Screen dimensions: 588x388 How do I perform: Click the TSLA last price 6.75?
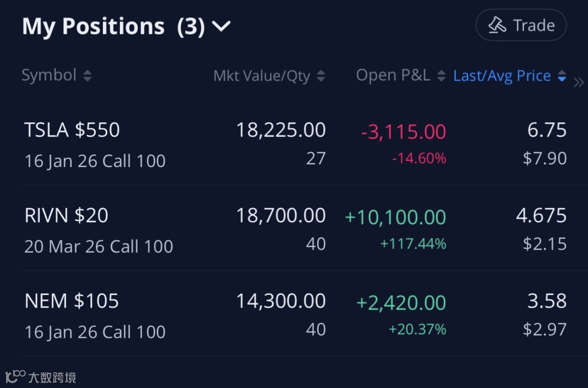click(x=547, y=130)
